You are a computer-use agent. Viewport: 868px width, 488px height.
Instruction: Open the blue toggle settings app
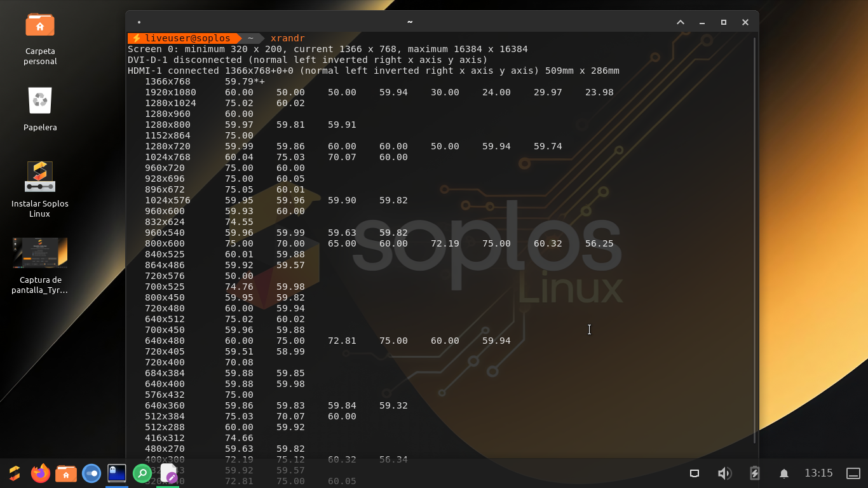pos(92,473)
